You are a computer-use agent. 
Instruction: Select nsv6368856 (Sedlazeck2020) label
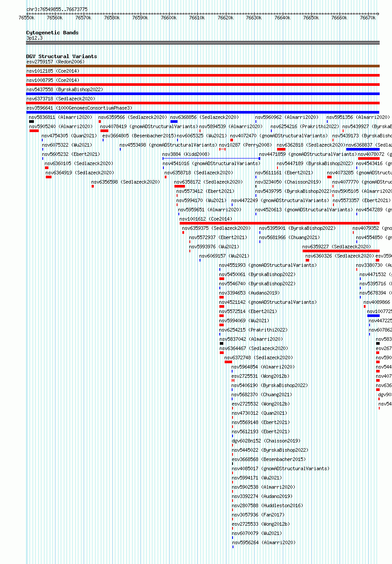204,117
